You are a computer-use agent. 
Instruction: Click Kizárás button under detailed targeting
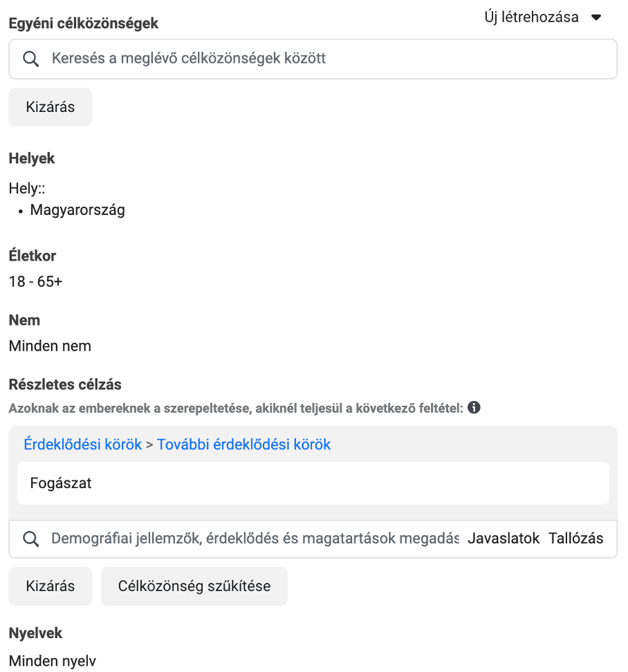[x=50, y=586]
